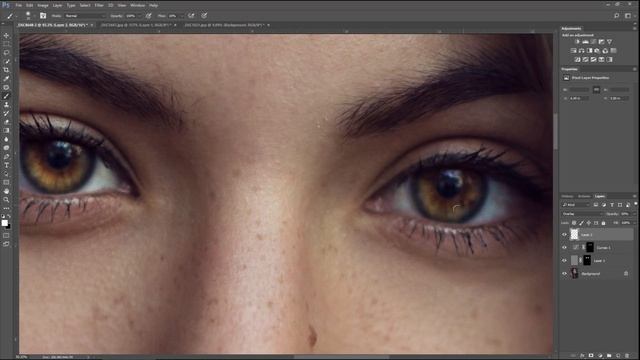Select the Move tool

pos(6,36)
